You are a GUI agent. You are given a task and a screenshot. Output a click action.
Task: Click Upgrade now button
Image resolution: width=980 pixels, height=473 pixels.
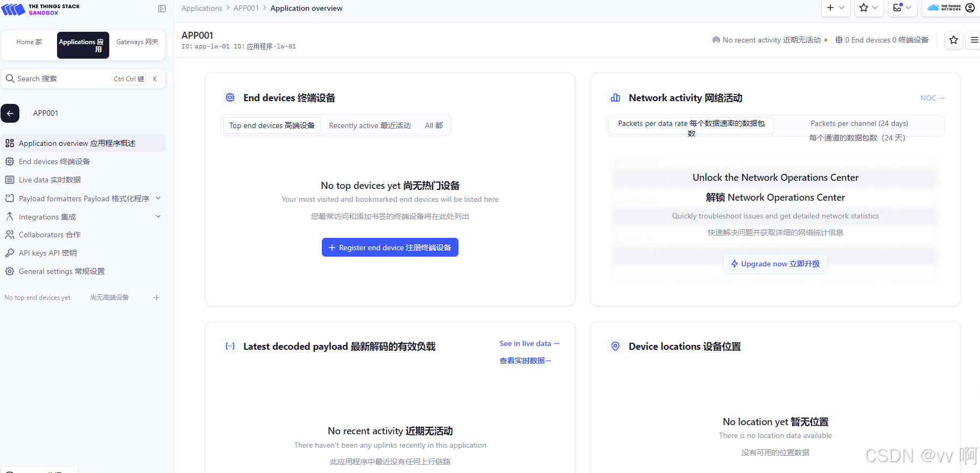(775, 264)
